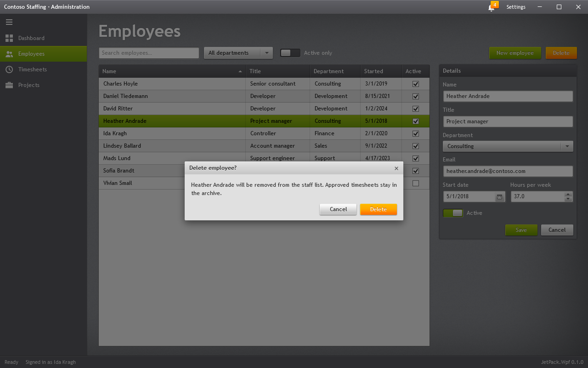The height and width of the screenshot is (368, 588).
Task: Cancel the Delete employee dialog
Action: pyautogui.click(x=338, y=209)
